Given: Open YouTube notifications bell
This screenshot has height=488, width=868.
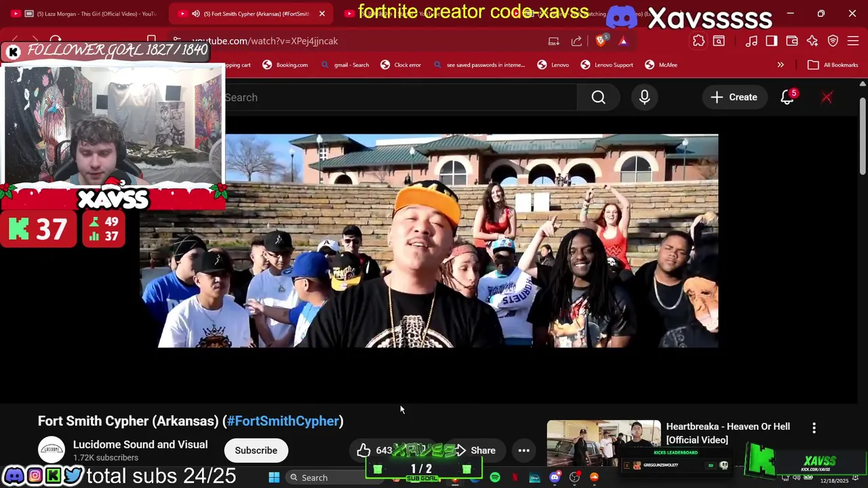Looking at the screenshot, I should pos(787,98).
